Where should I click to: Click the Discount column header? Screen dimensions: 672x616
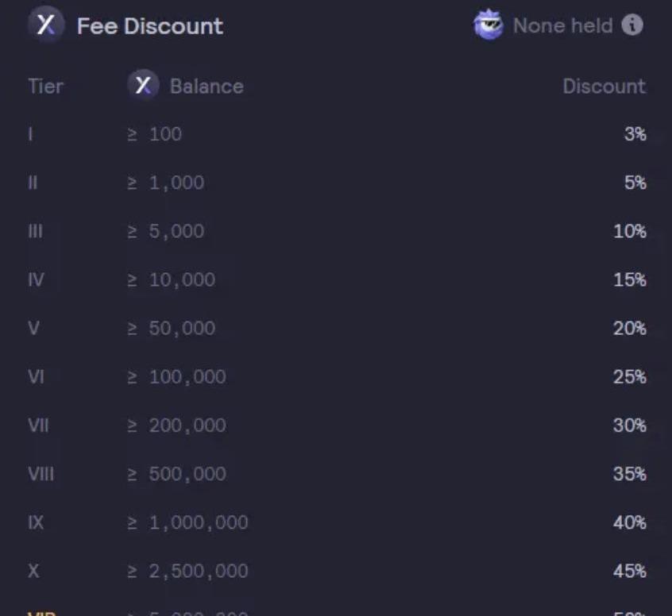[604, 86]
